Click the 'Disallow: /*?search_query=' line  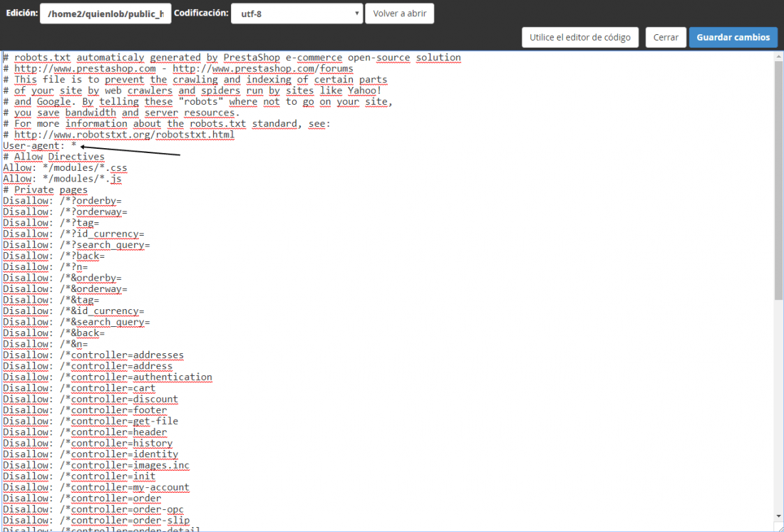(x=76, y=245)
